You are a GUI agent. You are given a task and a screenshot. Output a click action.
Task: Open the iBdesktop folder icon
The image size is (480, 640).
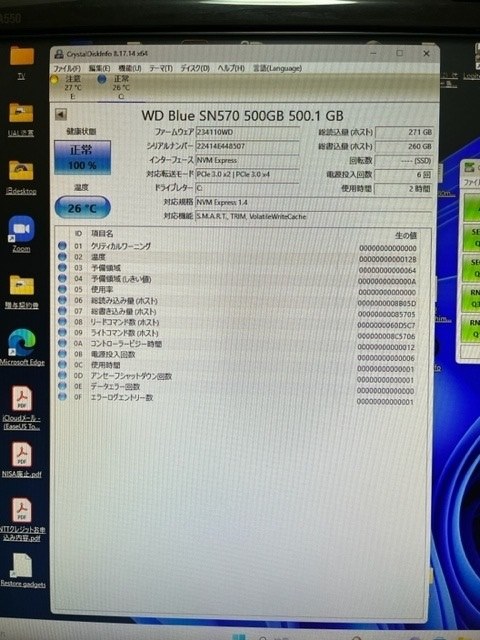coord(21,177)
